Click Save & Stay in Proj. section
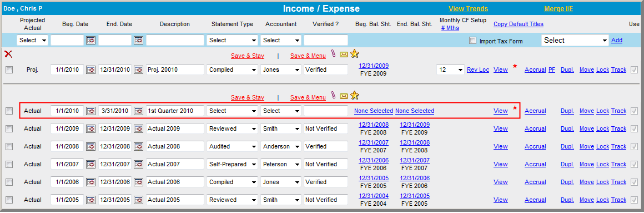Image resolution: width=644 pixels, height=213 pixels. (247, 56)
